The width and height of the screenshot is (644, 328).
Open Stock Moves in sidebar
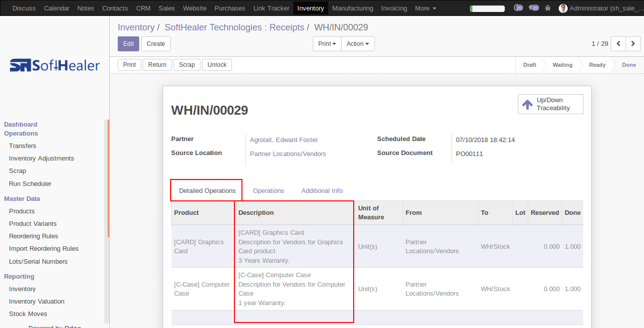(x=28, y=314)
